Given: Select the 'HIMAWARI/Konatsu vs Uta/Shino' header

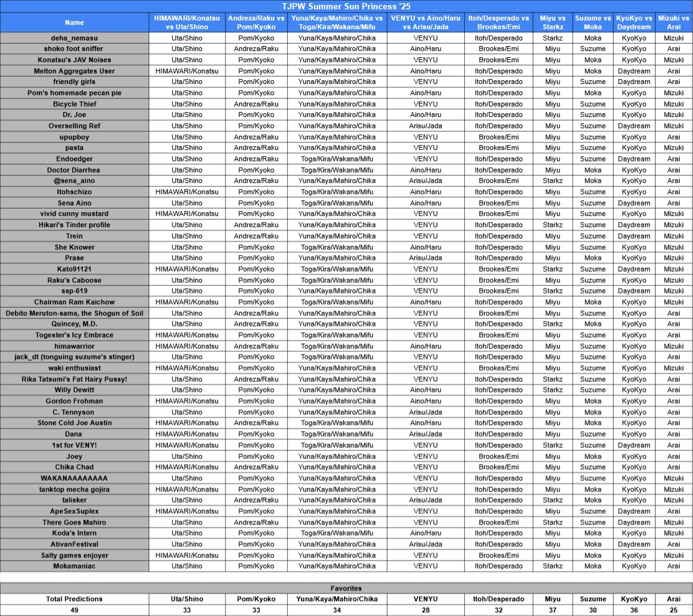Looking at the screenshot, I should tap(187, 22).
